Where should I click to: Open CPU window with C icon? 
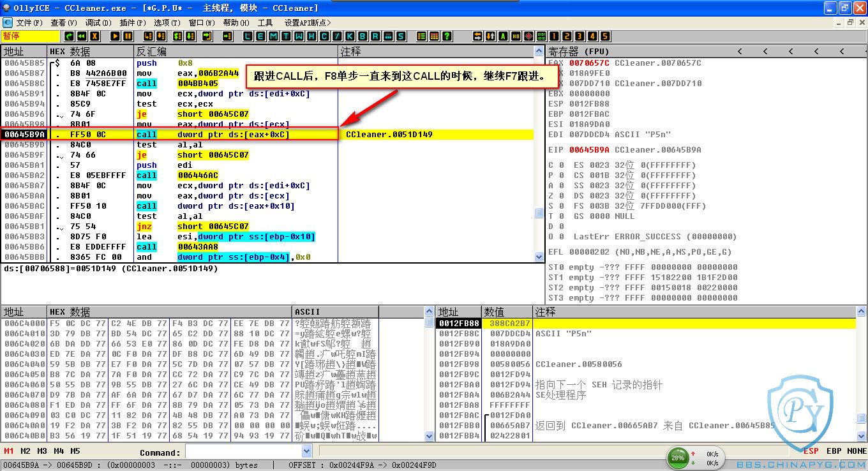pyautogui.click(x=324, y=36)
